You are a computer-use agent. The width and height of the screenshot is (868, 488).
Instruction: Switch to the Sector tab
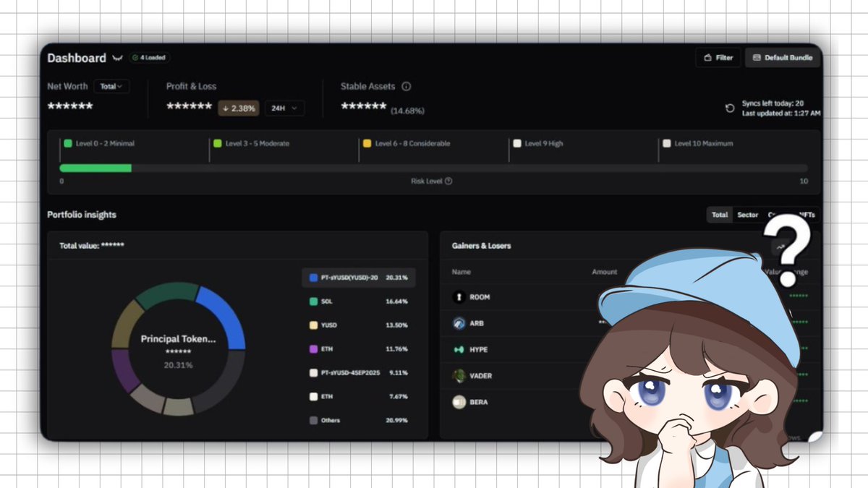(747, 215)
